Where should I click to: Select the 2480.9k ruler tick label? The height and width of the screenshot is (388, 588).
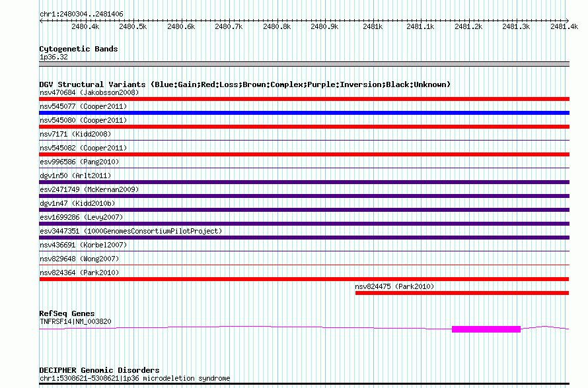click(x=324, y=26)
